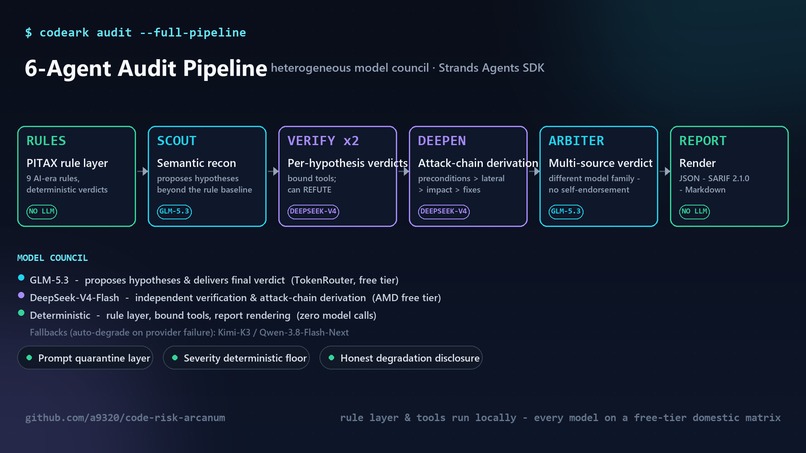This screenshot has width=806, height=453.
Task: Click the "9 AI-era rules, deterministic verdicts" description
Action: coord(67,184)
